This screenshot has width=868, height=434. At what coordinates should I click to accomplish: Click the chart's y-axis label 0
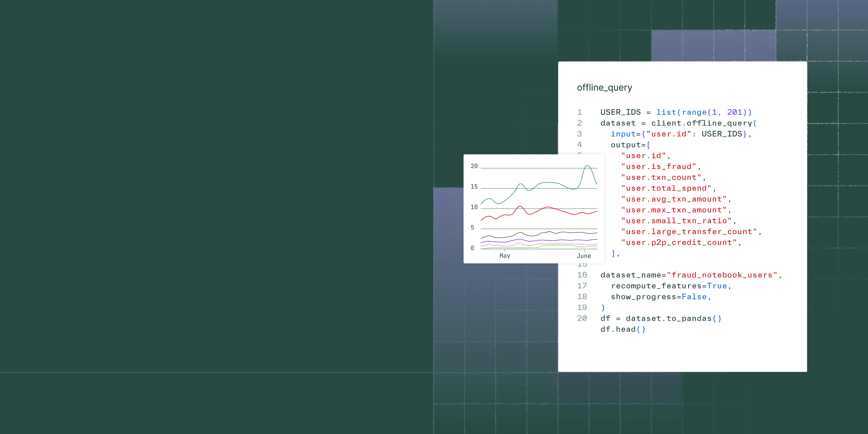(472, 248)
